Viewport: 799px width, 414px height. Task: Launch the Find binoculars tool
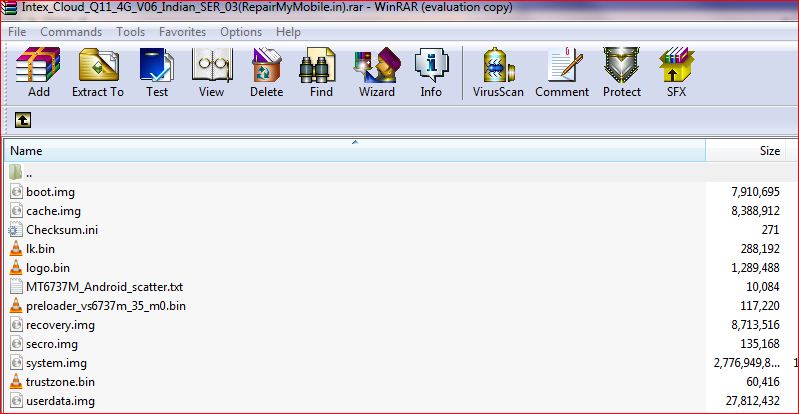tap(321, 73)
